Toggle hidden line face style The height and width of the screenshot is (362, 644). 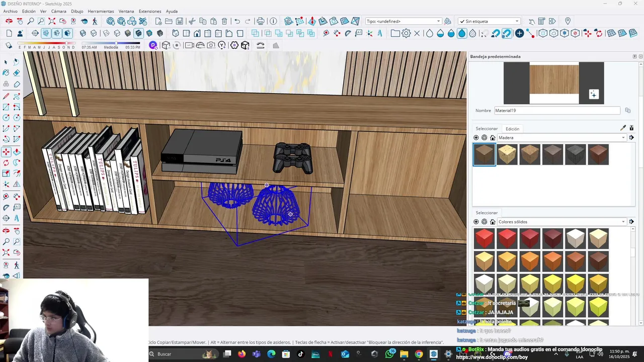pos(117,33)
